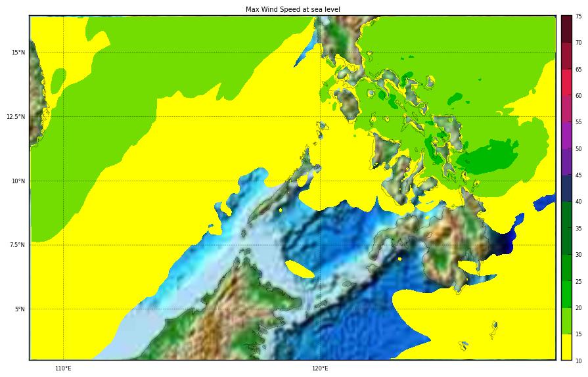
Task: Click the 15°N latitude axis label
Action: coord(18,53)
